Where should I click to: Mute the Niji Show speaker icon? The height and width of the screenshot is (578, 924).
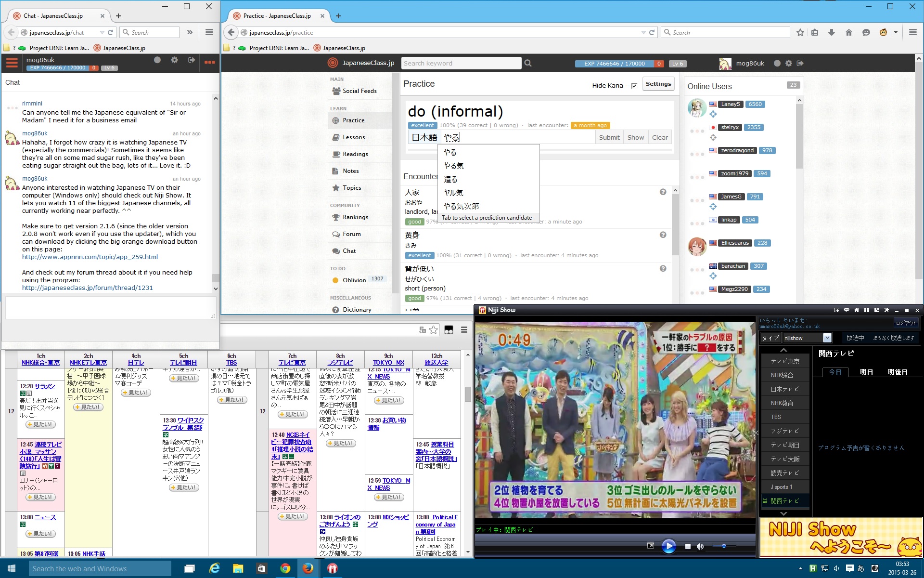[x=700, y=546]
